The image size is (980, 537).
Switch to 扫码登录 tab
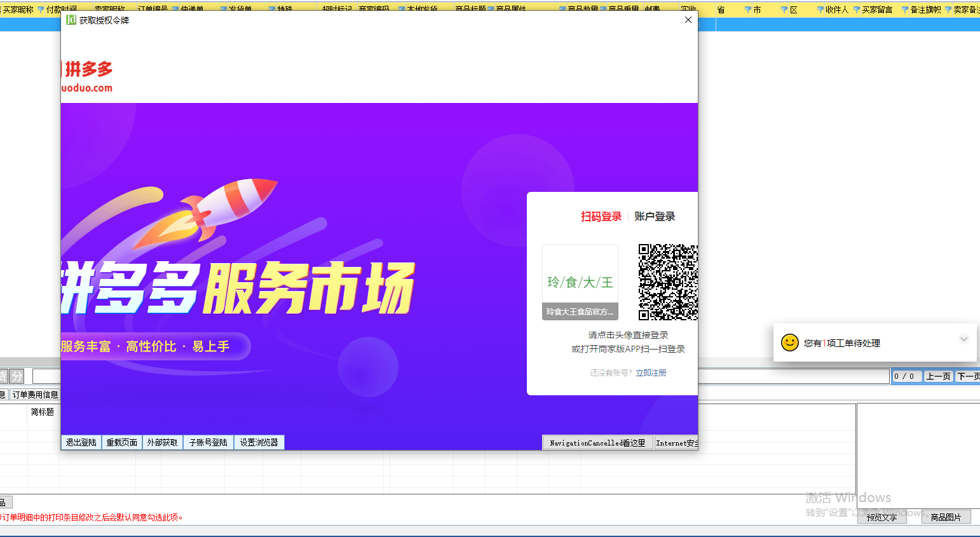point(601,217)
